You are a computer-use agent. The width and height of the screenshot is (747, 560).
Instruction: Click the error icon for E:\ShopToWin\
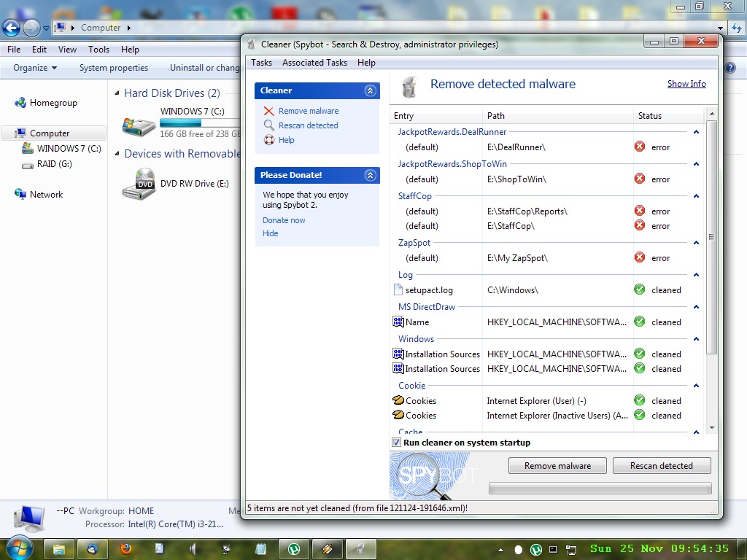(x=639, y=179)
